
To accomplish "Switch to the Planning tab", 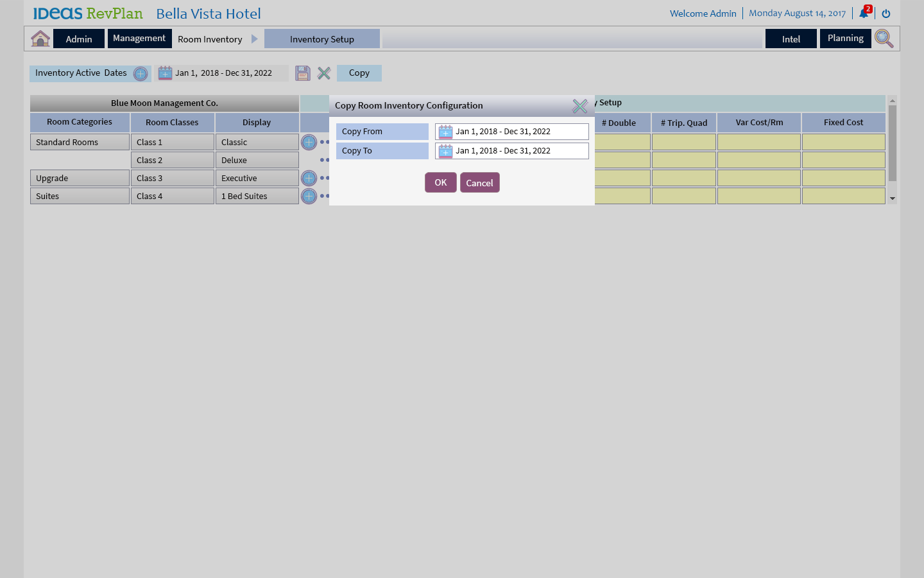I will [x=845, y=39].
